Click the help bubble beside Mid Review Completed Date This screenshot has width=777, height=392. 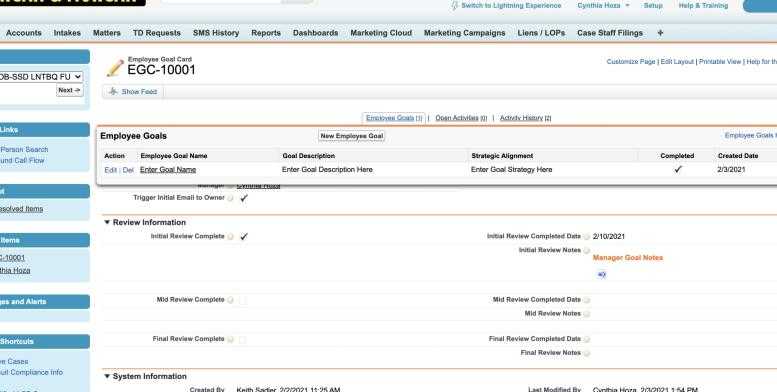587,300
